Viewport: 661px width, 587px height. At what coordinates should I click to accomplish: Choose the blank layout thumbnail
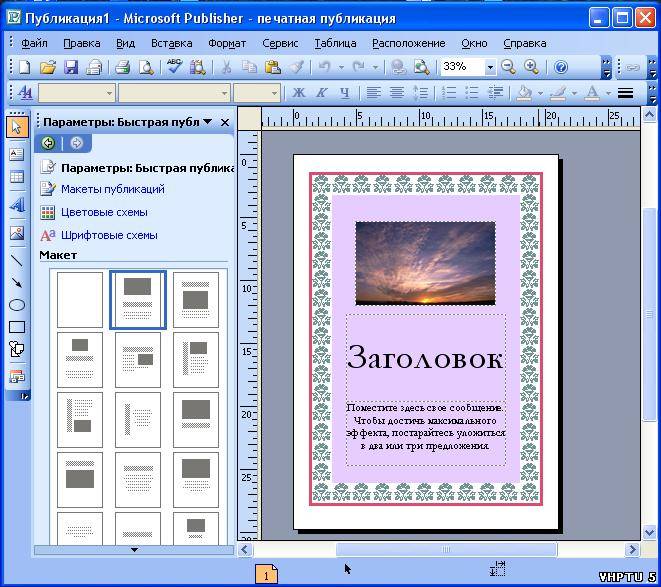tap(80, 299)
